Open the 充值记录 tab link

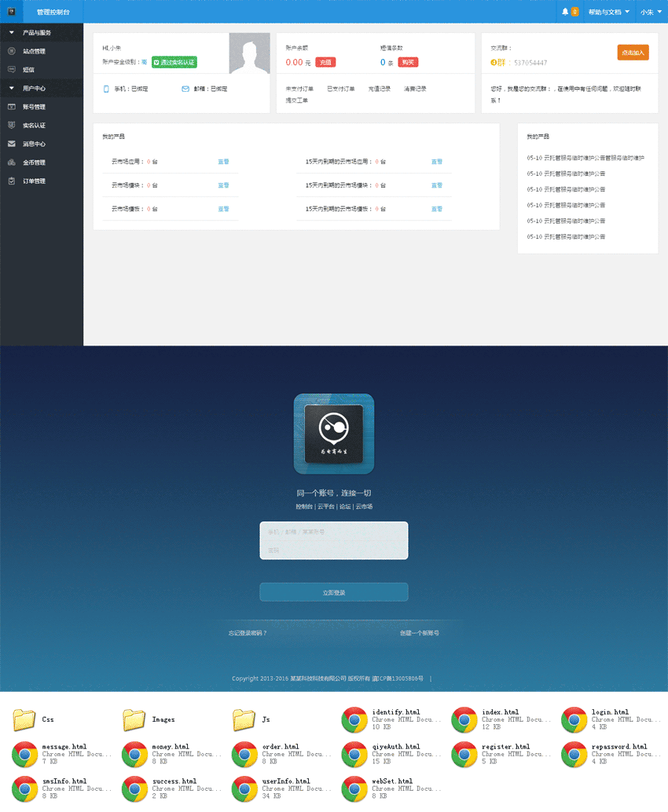tap(380, 89)
